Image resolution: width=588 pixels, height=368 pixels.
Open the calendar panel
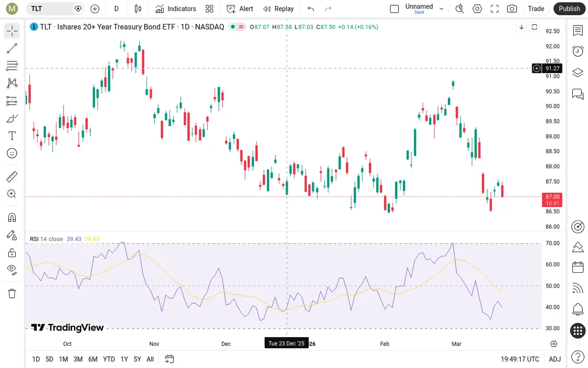(x=578, y=267)
